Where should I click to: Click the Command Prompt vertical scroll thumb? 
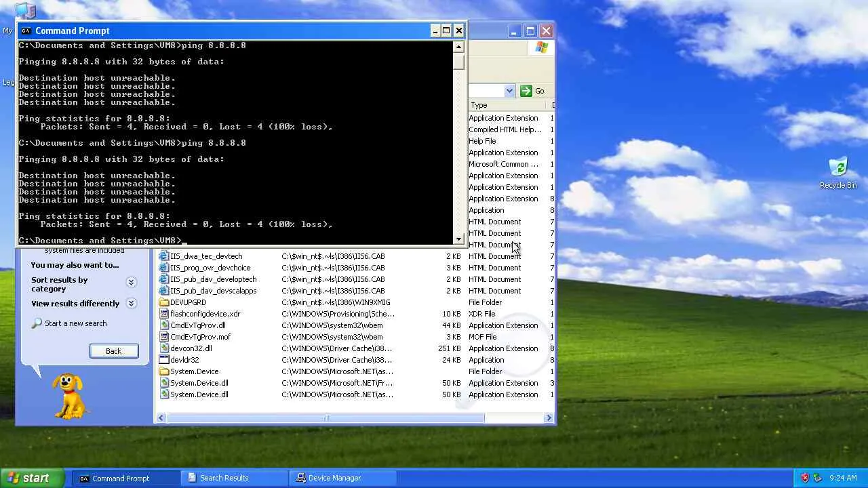[458, 61]
